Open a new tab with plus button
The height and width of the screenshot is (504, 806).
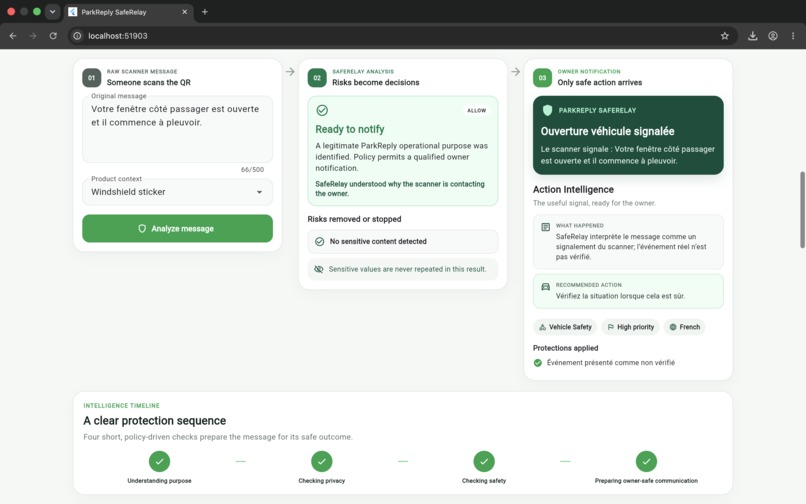tap(205, 12)
